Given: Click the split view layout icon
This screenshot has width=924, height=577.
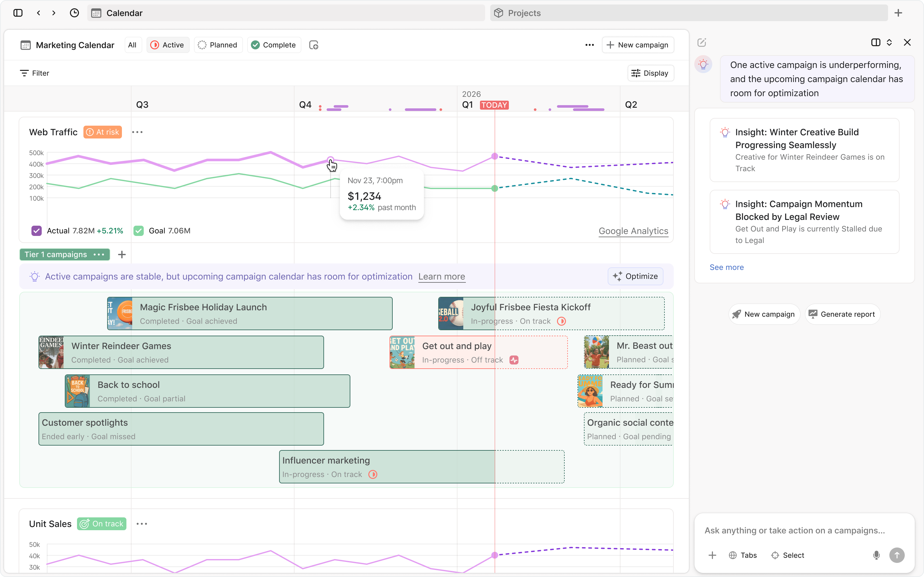Looking at the screenshot, I should 876,42.
